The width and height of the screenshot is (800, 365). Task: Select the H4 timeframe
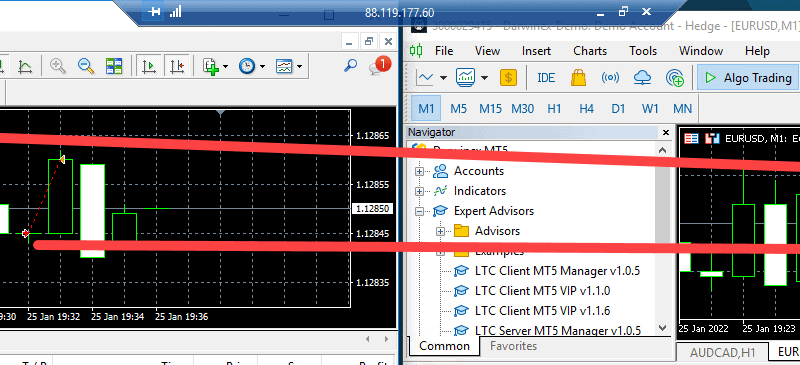pyautogui.click(x=586, y=108)
